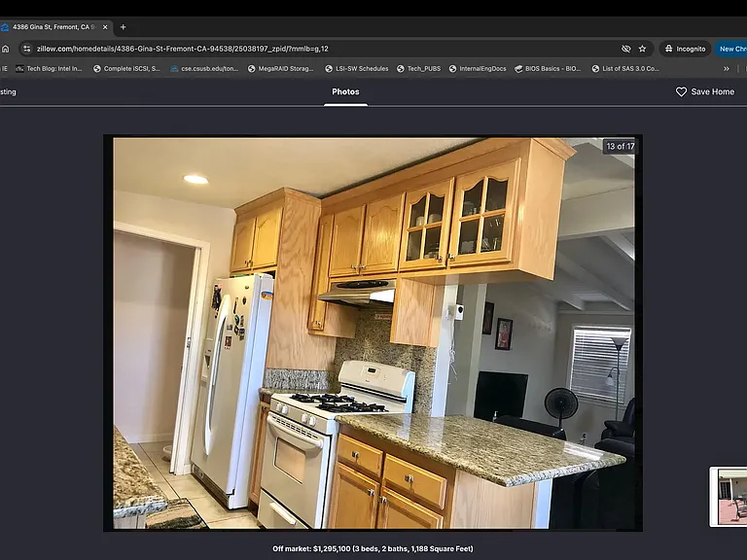
Task: Open the site information icon in the address bar
Action: click(26, 49)
